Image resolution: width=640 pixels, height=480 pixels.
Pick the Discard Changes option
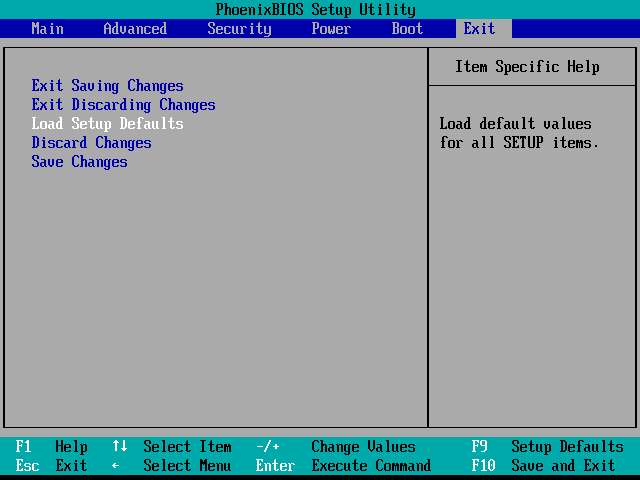pyautogui.click(x=91, y=143)
